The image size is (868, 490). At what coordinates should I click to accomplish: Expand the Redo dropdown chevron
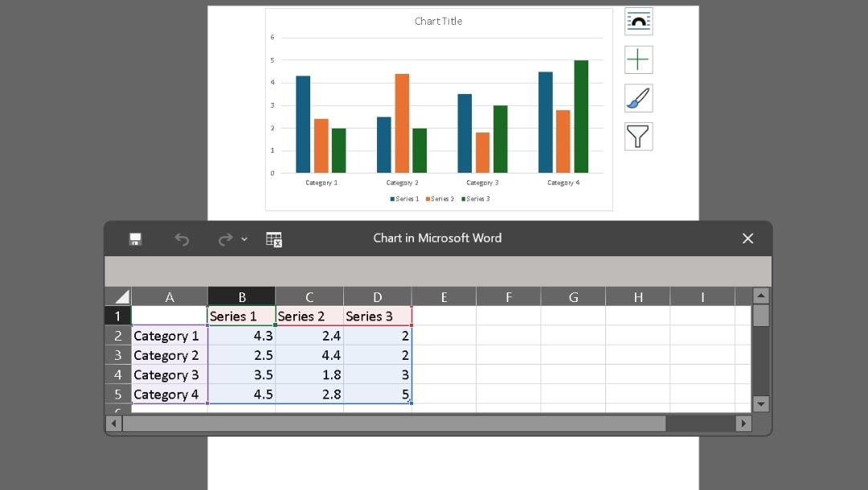click(x=244, y=241)
